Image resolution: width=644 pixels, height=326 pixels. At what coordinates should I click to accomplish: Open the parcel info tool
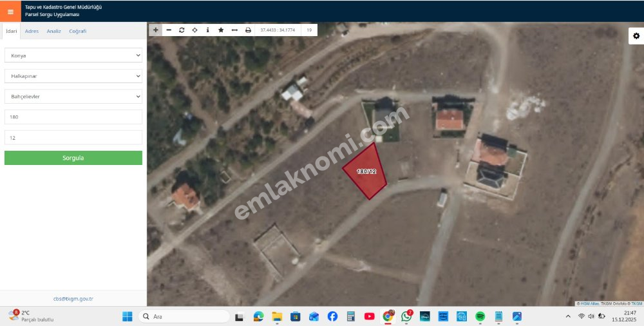207,30
